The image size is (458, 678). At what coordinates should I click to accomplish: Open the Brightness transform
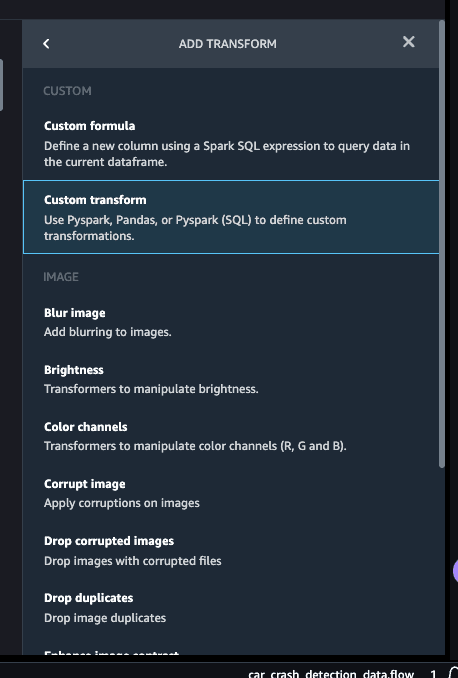pyautogui.click(x=231, y=379)
